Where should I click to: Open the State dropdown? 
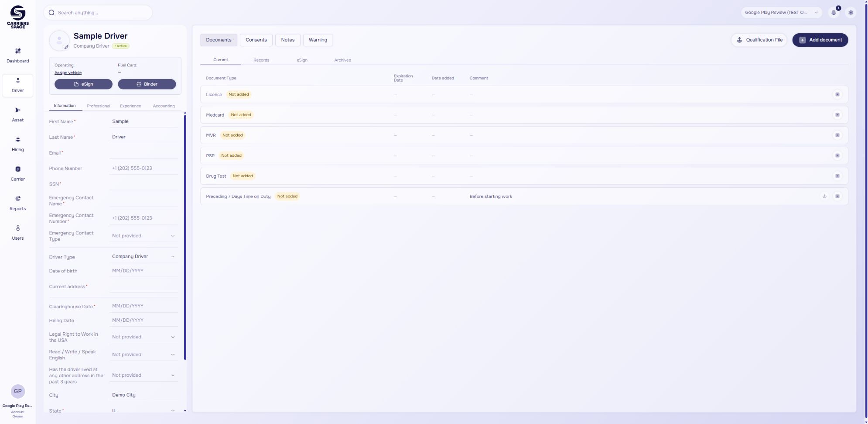tap(144, 410)
